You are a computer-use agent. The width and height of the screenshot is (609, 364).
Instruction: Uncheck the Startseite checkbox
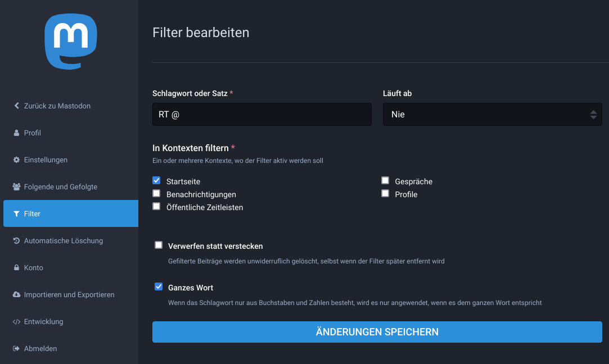[x=156, y=180]
